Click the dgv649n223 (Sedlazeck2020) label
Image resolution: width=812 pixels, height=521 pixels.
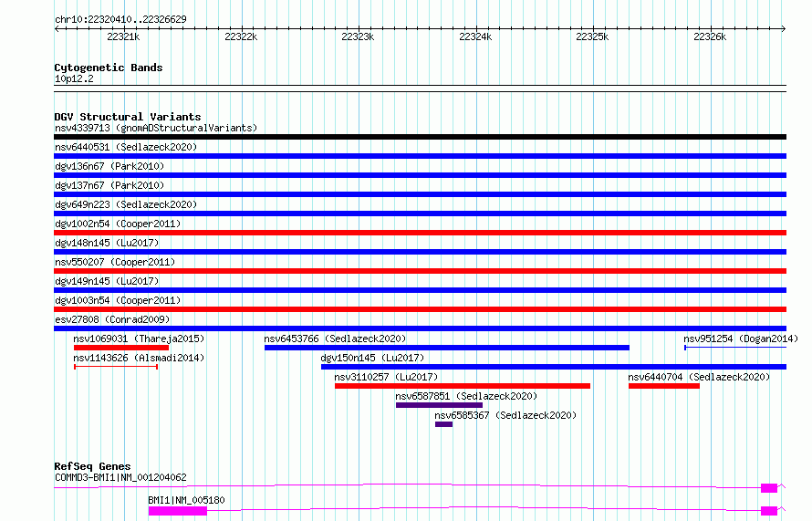click(x=126, y=204)
